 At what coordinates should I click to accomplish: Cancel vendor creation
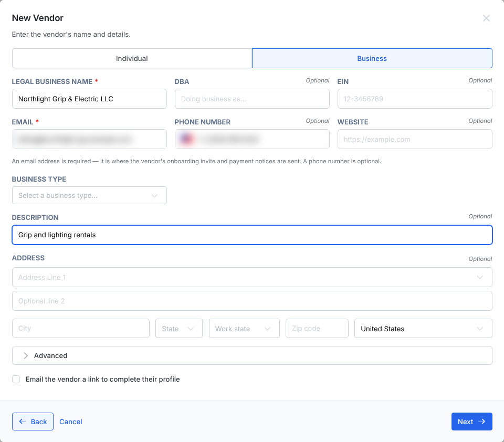(71, 422)
